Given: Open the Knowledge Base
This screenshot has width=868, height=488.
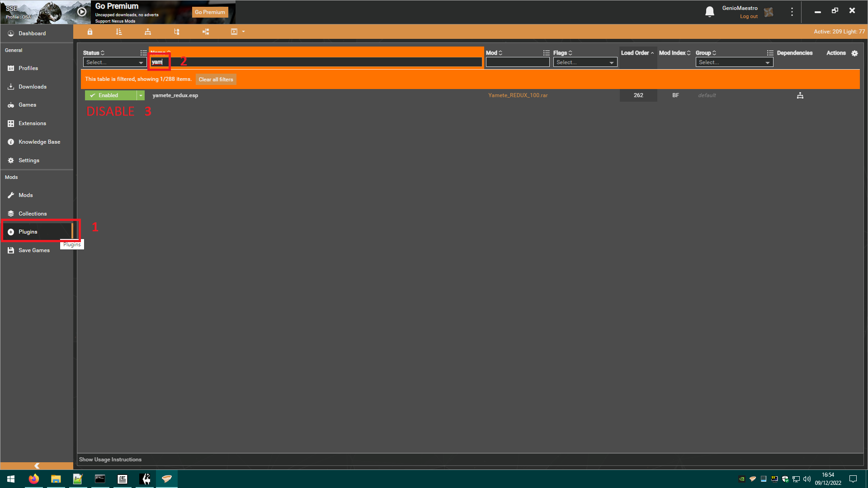Looking at the screenshot, I should tap(37, 142).
